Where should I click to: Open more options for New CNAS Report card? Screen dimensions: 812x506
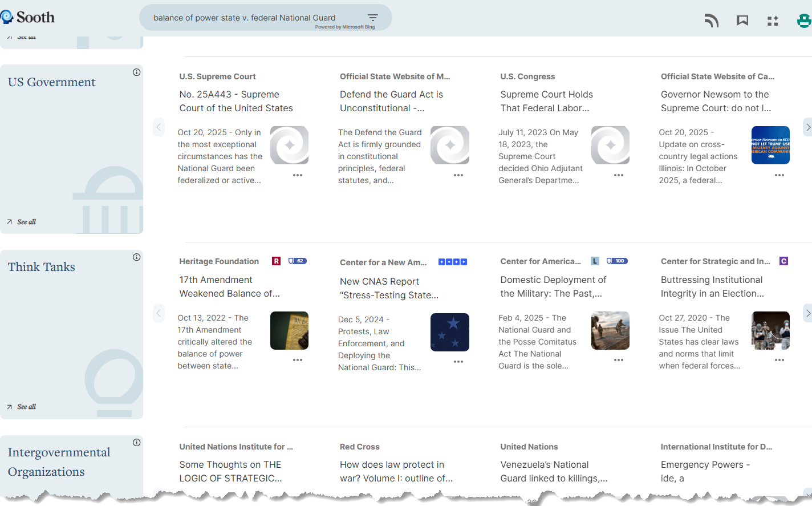pyautogui.click(x=458, y=362)
